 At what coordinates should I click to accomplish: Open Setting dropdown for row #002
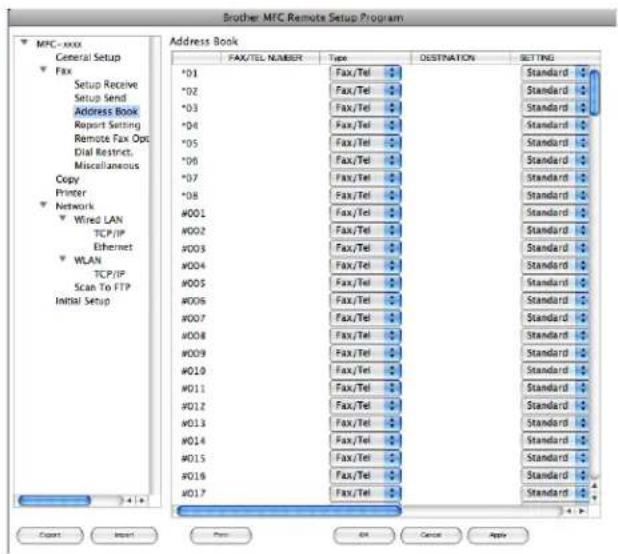tap(555, 230)
